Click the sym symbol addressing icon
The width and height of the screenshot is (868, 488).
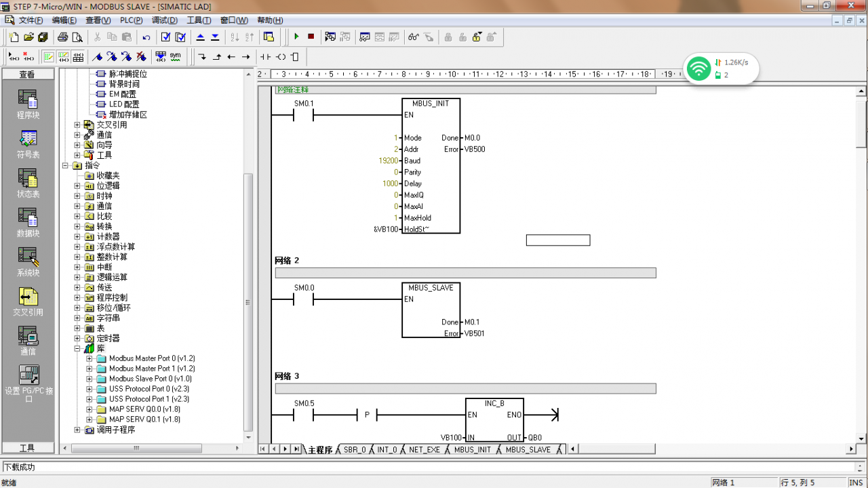[x=176, y=56]
